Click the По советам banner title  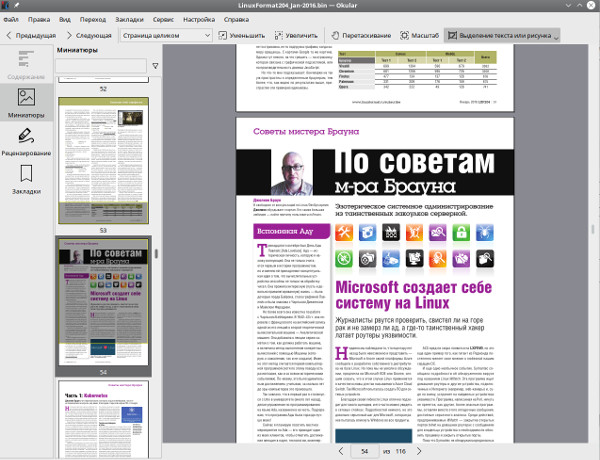point(414,162)
